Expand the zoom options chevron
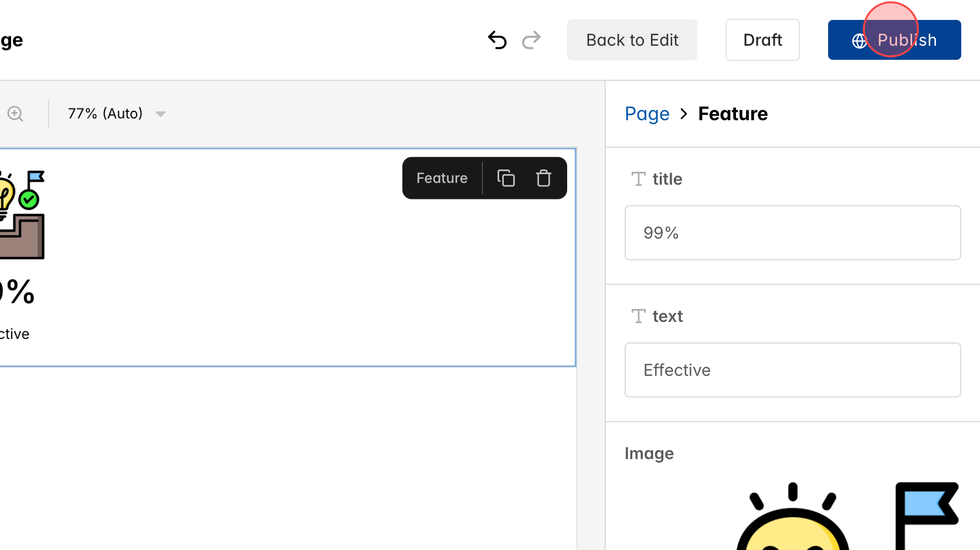 click(x=161, y=114)
